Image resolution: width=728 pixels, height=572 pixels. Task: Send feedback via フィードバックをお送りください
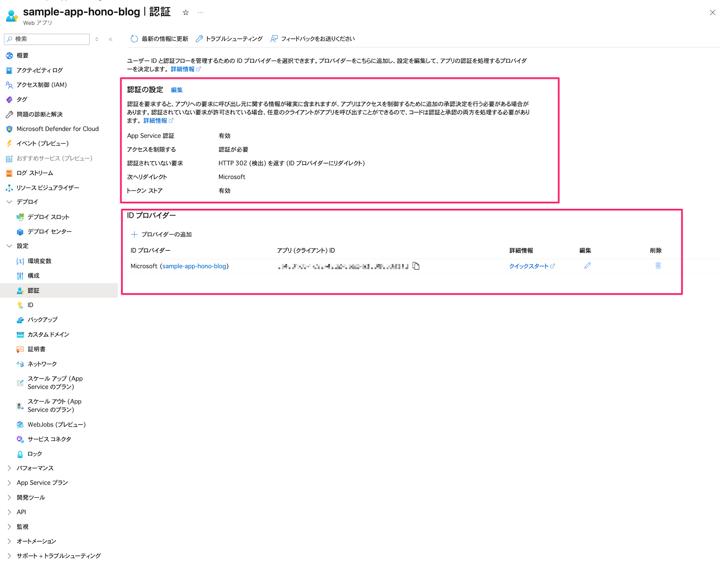(313, 39)
